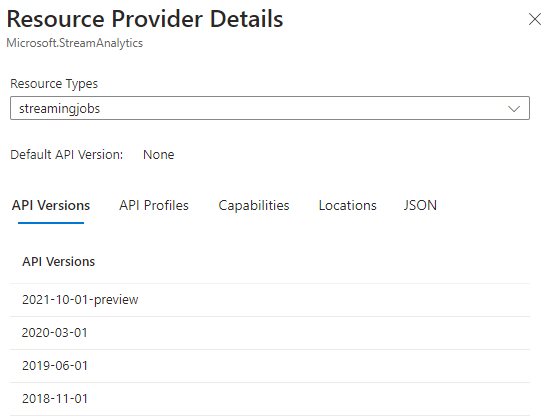The image size is (549, 416).
Task: Select the 2018-11-01 API version row
Action: pos(270,399)
